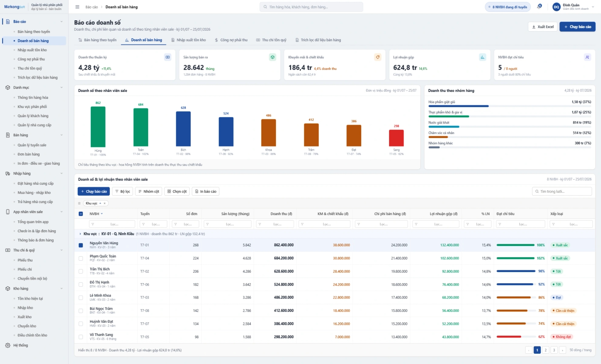Click the Xuất Excel button
The width and height of the screenshot is (601, 364).
click(x=543, y=27)
